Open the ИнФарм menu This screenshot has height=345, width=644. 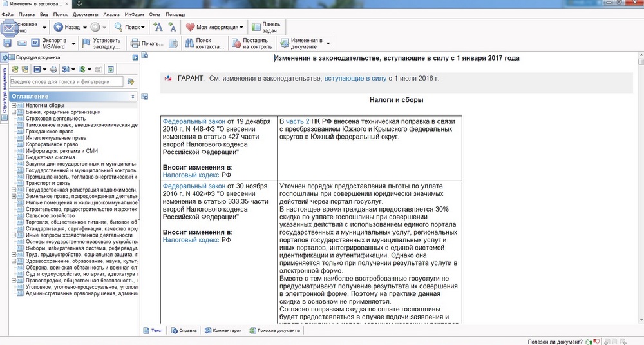[135, 14]
